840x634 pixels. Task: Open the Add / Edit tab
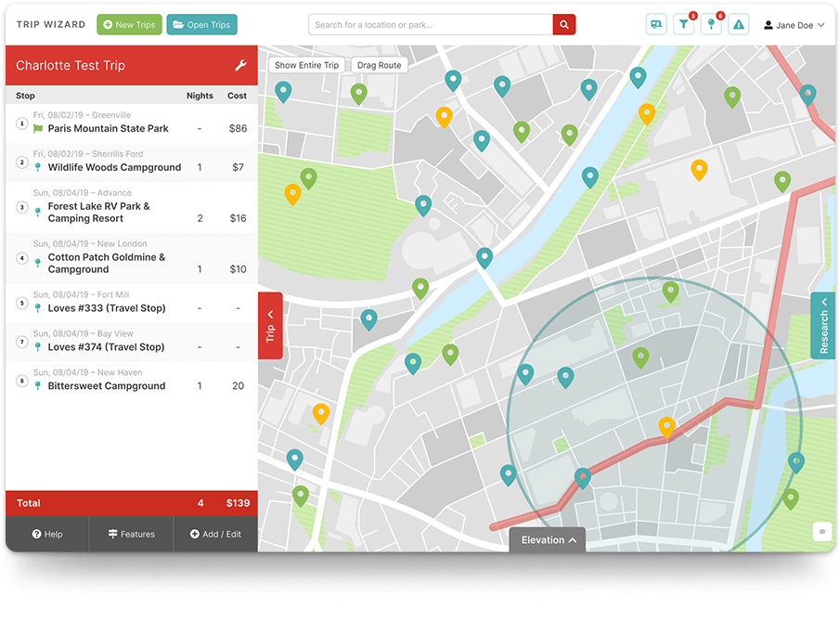point(215,535)
